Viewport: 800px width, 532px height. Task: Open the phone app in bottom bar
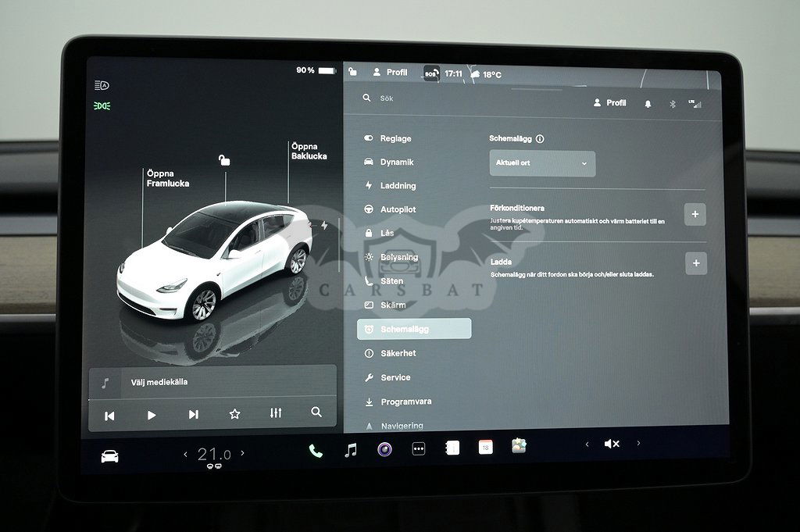point(316,450)
